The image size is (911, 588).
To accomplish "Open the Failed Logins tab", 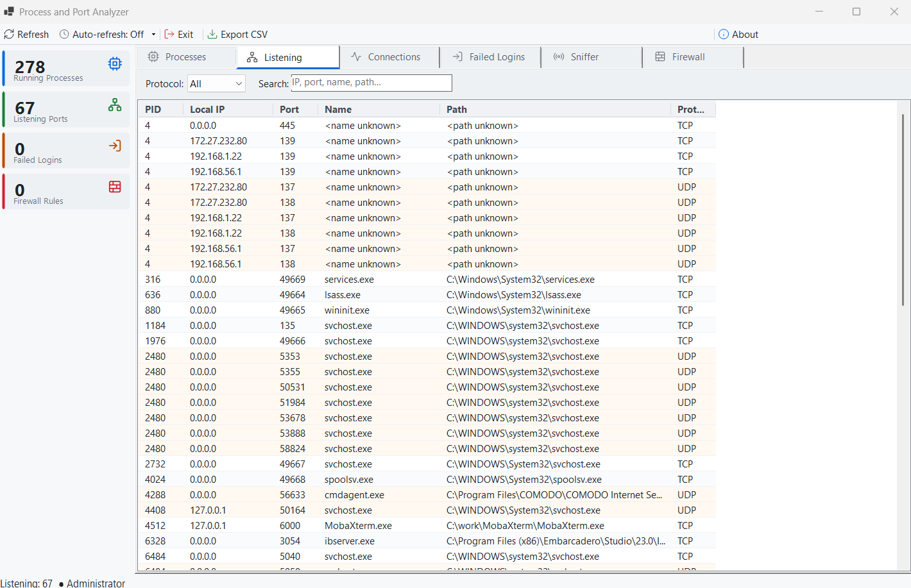I will (x=491, y=56).
